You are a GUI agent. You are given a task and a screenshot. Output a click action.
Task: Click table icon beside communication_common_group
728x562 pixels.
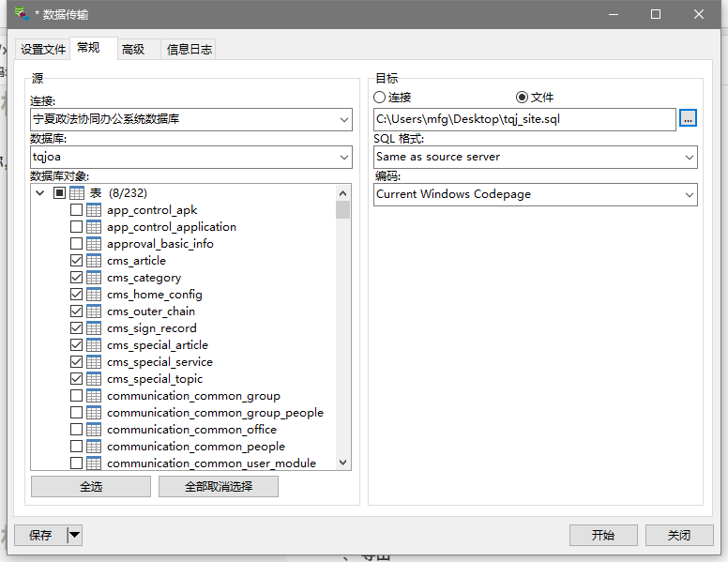pos(94,395)
